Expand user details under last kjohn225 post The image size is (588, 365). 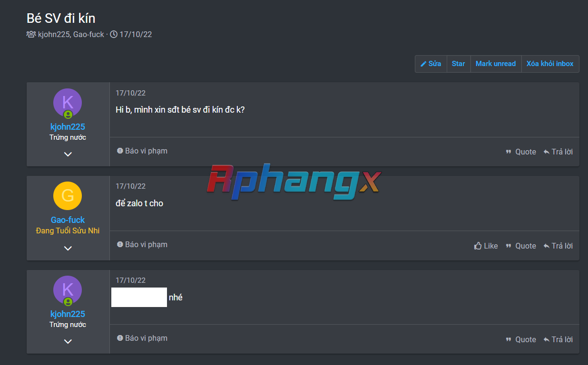click(x=68, y=341)
